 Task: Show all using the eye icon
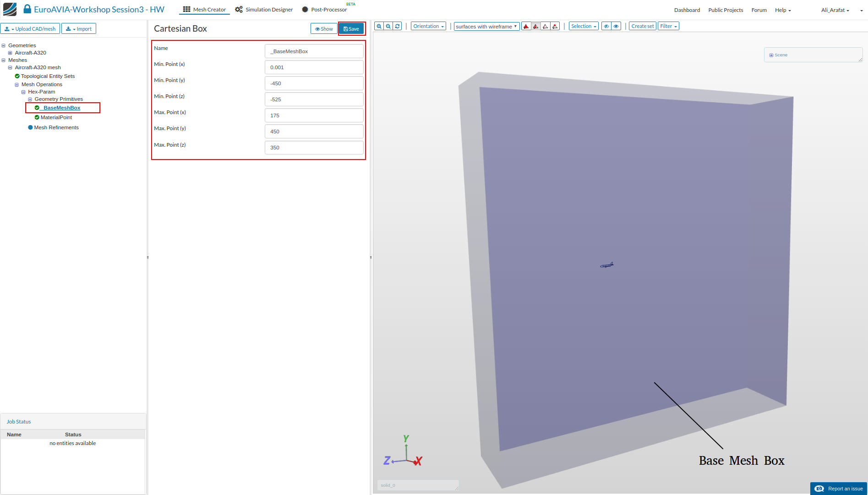(617, 27)
